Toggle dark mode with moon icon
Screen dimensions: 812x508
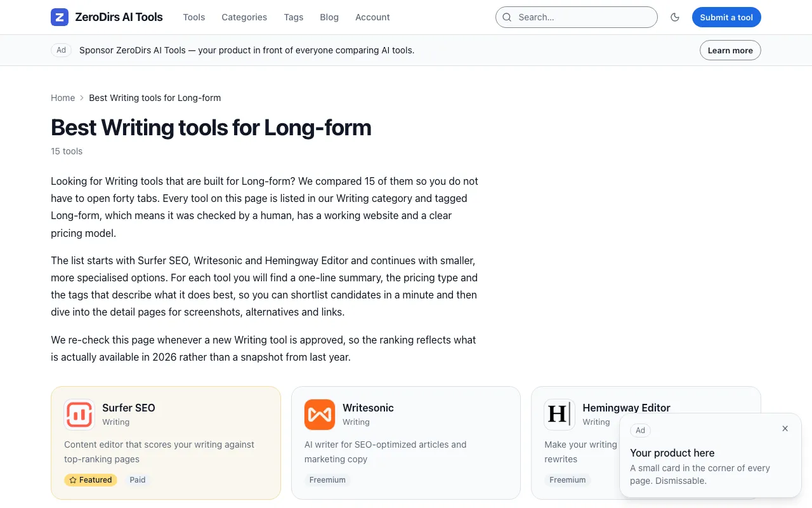pyautogui.click(x=675, y=17)
